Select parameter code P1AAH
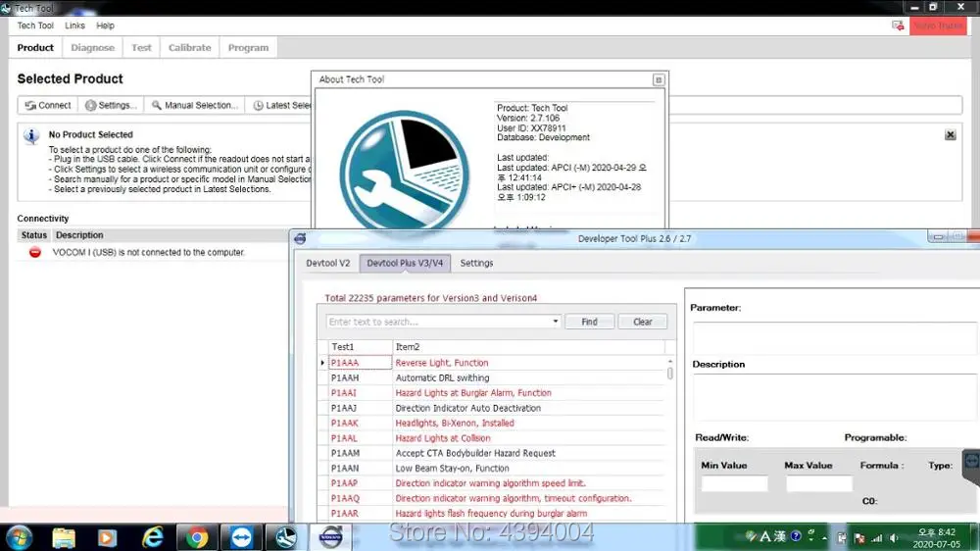The height and width of the screenshot is (551, 980). (344, 377)
